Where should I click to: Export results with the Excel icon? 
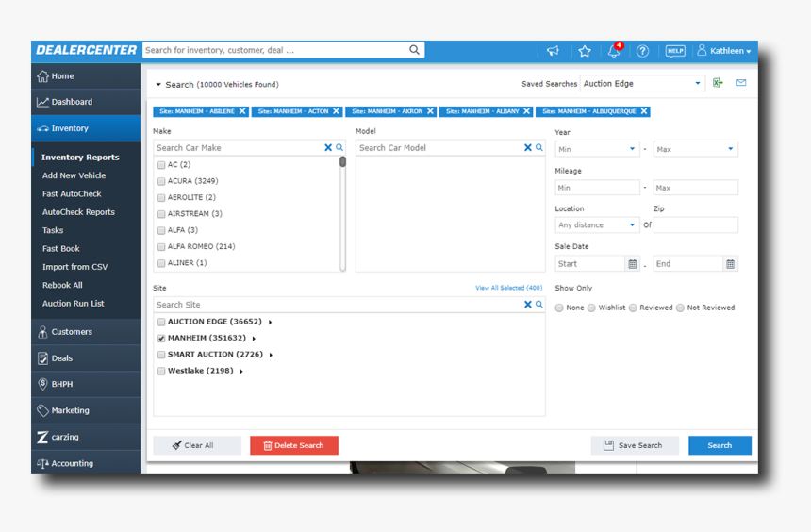718,83
